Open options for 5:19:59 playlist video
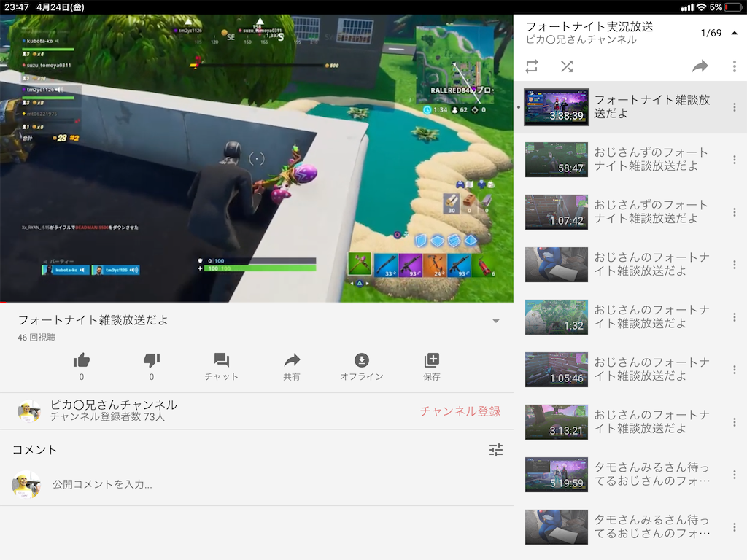The image size is (747, 560). click(734, 475)
